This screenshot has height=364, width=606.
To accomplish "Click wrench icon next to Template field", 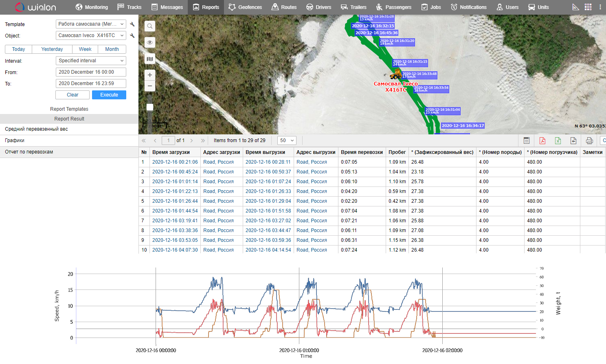I will 132,24.
